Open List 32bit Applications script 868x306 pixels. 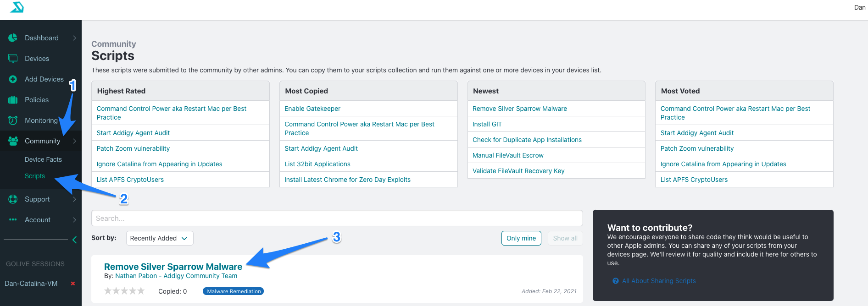tap(317, 164)
